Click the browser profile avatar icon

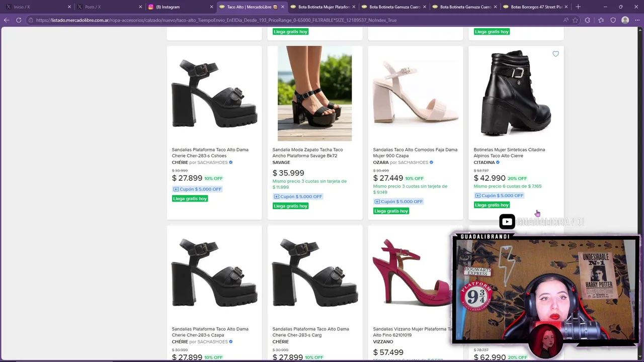click(625, 20)
